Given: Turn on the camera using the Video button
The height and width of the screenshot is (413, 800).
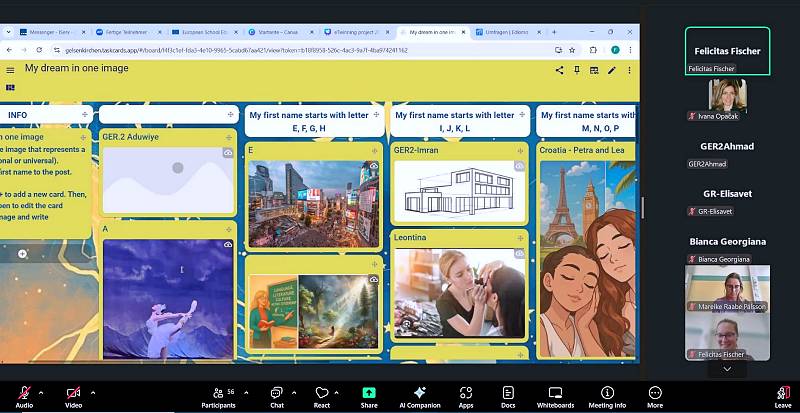Looking at the screenshot, I should (x=73, y=394).
